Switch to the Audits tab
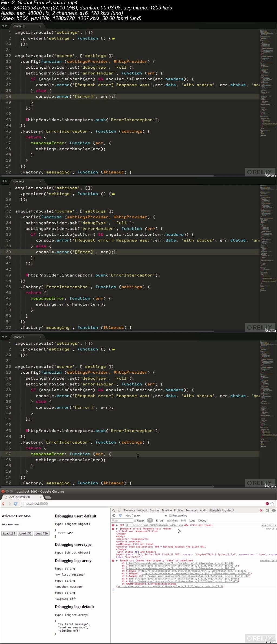 click(x=204, y=510)
